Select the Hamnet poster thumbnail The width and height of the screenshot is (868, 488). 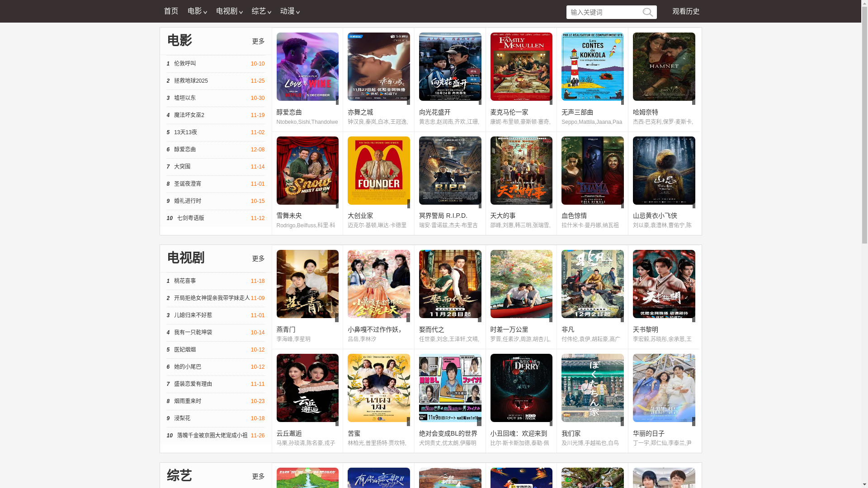click(x=664, y=66)
